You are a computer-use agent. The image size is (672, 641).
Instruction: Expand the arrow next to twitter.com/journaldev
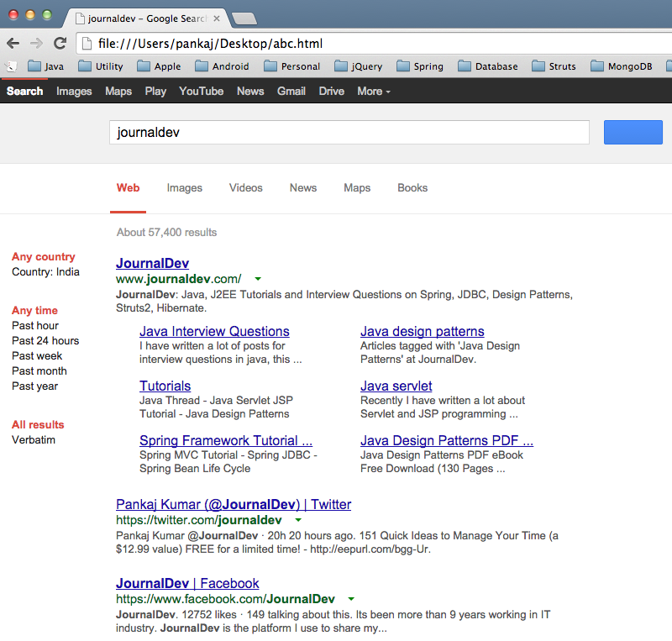[298, 519]
